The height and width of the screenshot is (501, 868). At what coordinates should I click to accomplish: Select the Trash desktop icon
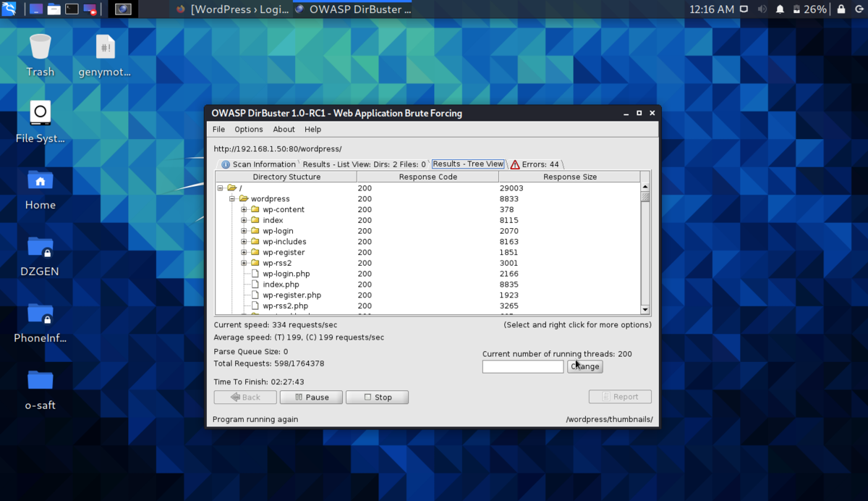click(40, 56)
